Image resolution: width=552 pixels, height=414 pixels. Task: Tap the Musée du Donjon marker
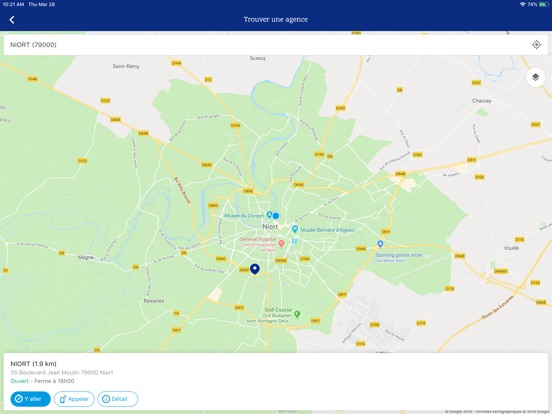pos(269,214)
